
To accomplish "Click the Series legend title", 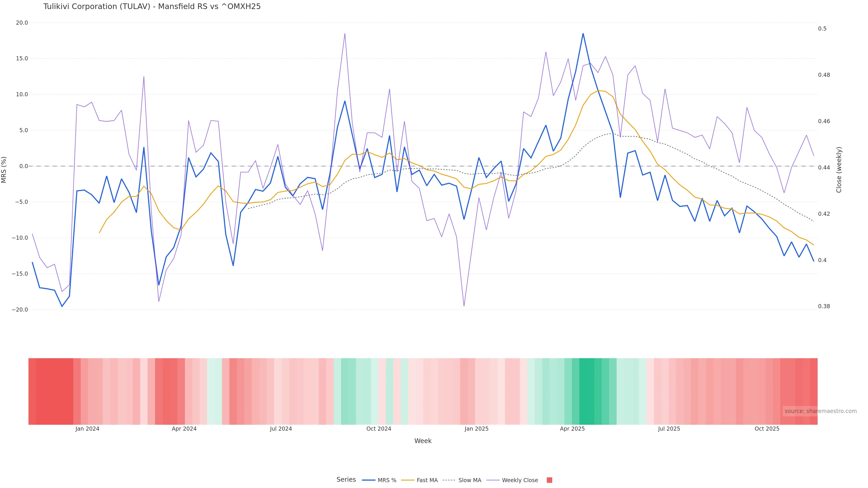I will tap(346, 480).
